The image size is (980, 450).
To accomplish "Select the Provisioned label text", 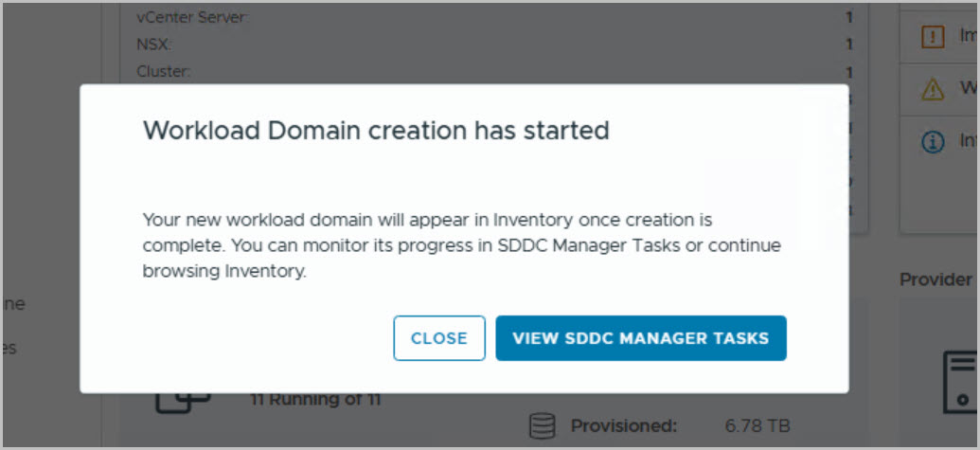I will [x=624, y=426].
